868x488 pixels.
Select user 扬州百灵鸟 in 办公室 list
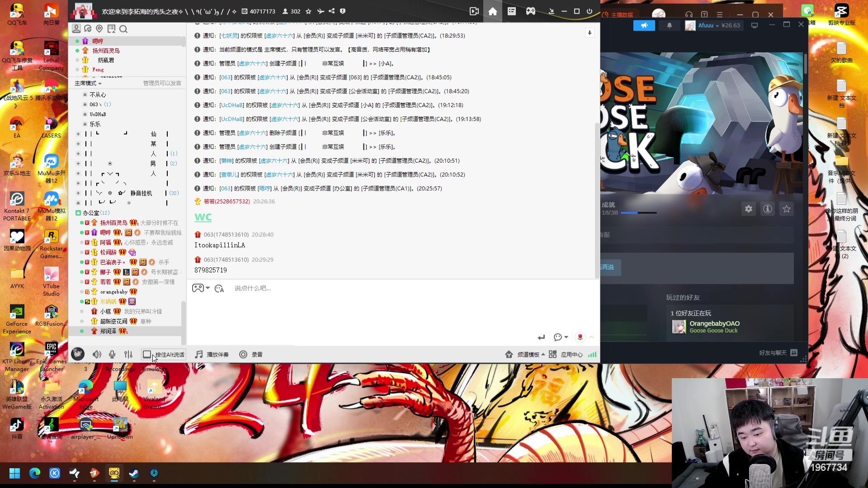click(113, 223)
